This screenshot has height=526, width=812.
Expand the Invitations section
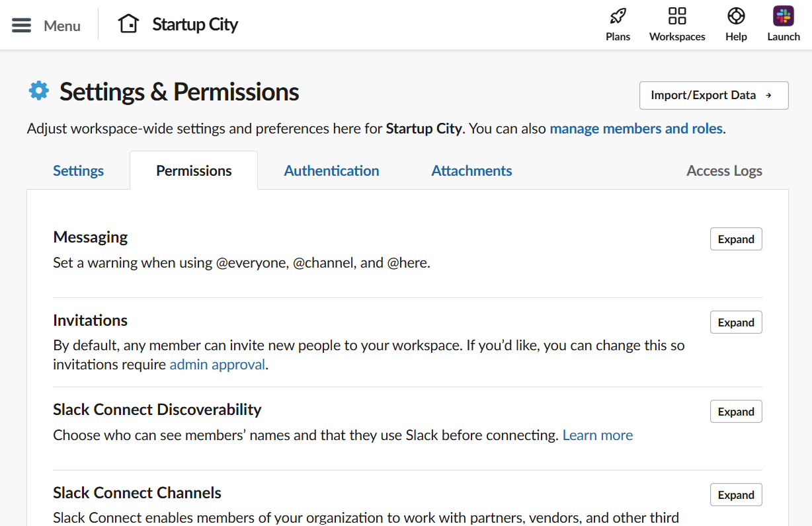(736, 322)
